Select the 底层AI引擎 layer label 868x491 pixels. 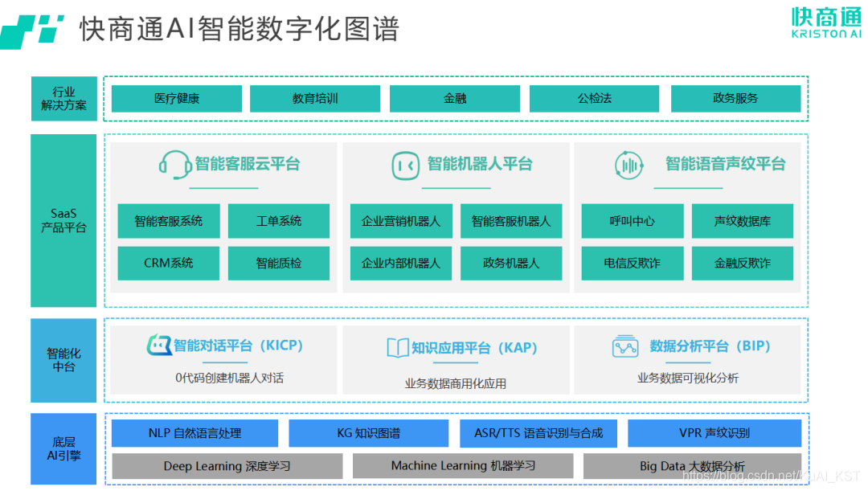coord(63,449)
